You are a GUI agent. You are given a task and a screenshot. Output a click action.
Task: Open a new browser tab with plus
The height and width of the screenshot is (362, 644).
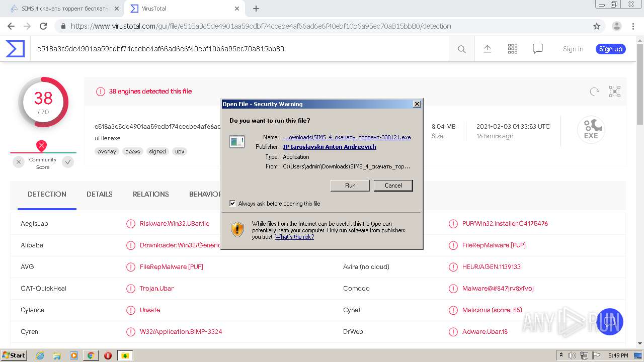(x=256, y=9)
